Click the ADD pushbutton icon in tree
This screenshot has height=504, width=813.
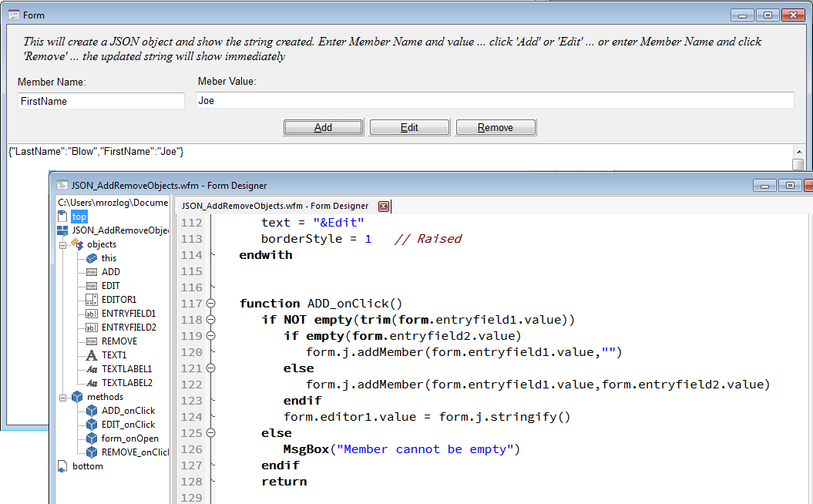(x=92, y=272)
